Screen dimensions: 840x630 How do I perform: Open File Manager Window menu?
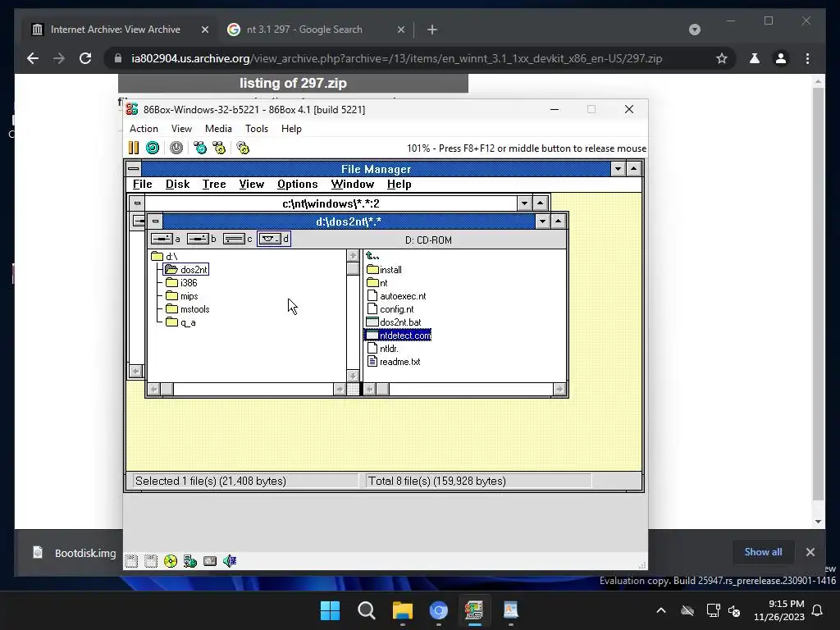(x=353, y=185)
